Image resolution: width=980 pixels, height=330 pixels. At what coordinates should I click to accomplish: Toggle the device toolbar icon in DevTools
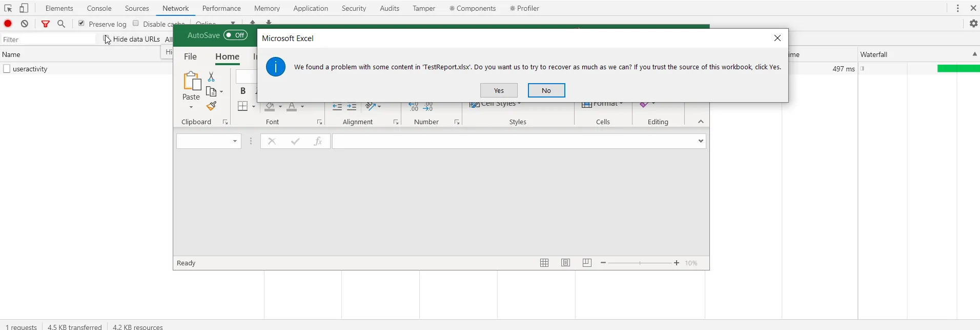point(24,8)
